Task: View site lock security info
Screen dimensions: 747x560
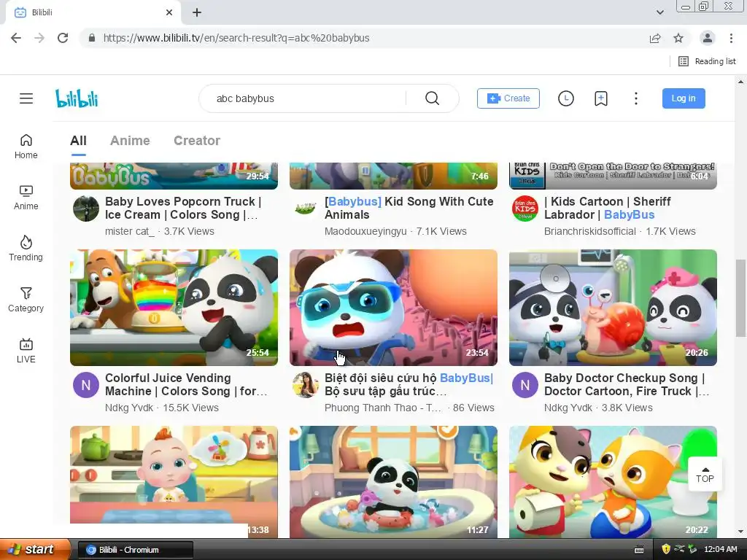Action: 92,38
